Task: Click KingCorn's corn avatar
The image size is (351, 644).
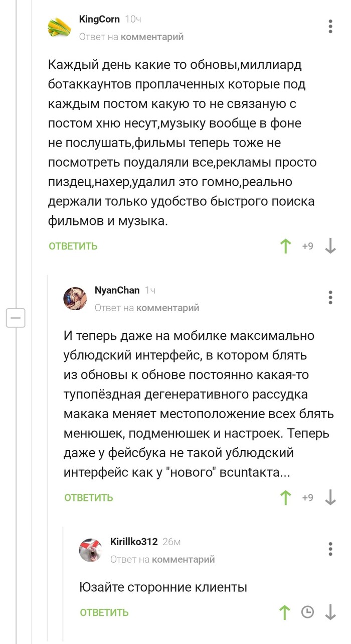Action: pos(60,27)
